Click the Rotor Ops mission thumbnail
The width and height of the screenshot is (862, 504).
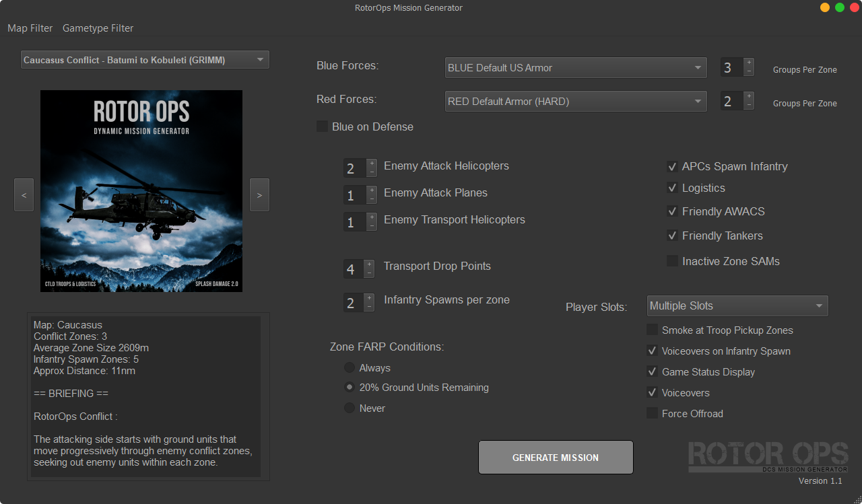(x=141, y=191)
